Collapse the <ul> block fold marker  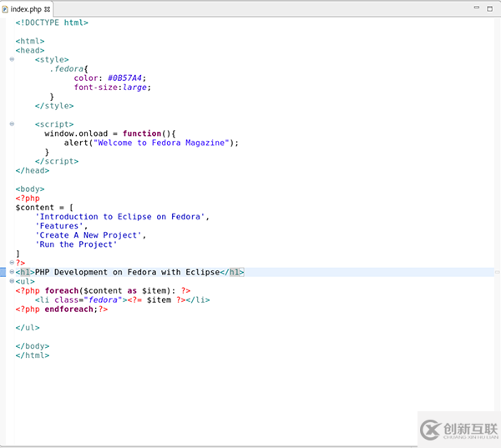pos(12,281)
